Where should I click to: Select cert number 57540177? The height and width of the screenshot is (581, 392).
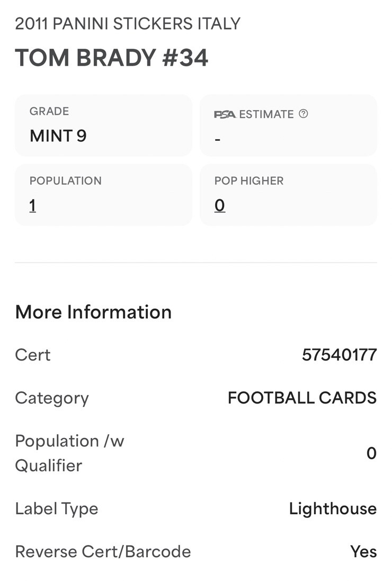click(339, 355)
